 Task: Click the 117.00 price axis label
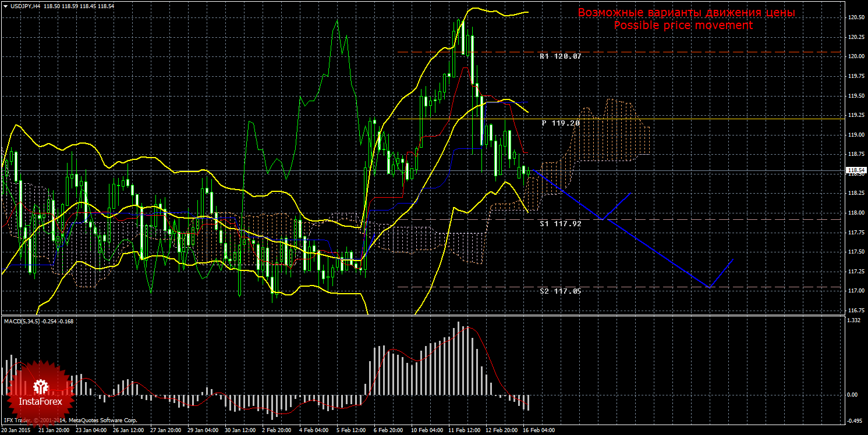pyautogui.click(x=855, y=291)
